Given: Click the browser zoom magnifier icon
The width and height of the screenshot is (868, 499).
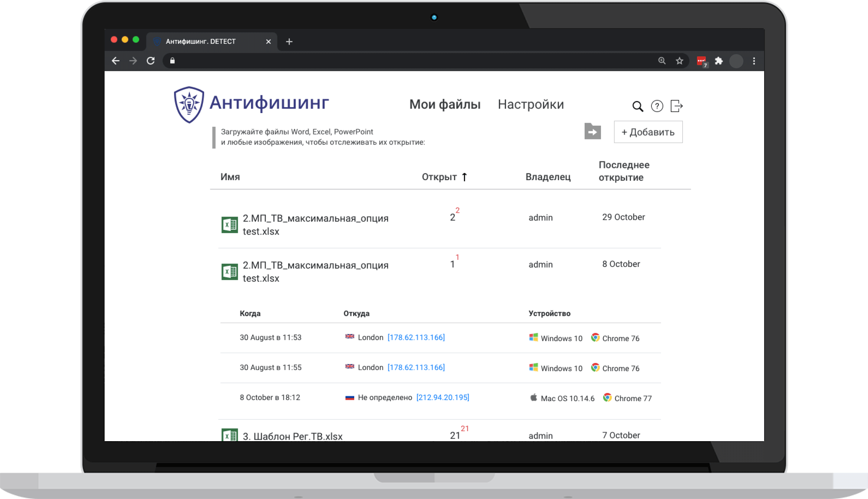Looking at the screenshot, I should [x=662, y=61].
